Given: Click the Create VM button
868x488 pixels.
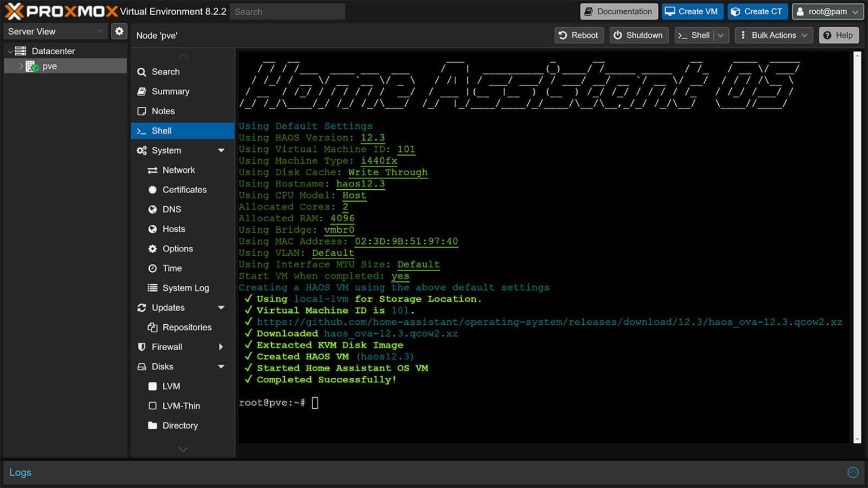Looking at the screenshot, I should coord(692,11).
